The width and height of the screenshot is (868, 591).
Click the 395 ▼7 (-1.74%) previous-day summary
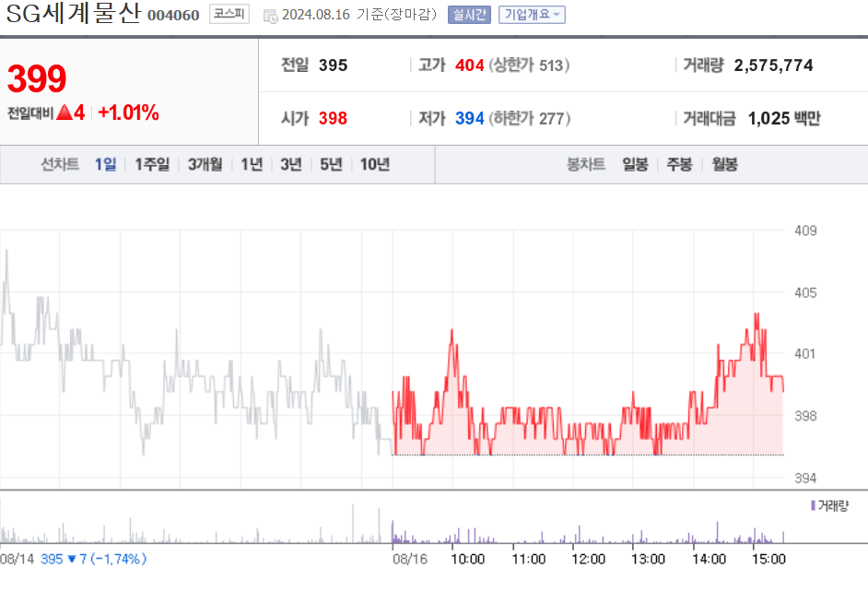[94, 559]
